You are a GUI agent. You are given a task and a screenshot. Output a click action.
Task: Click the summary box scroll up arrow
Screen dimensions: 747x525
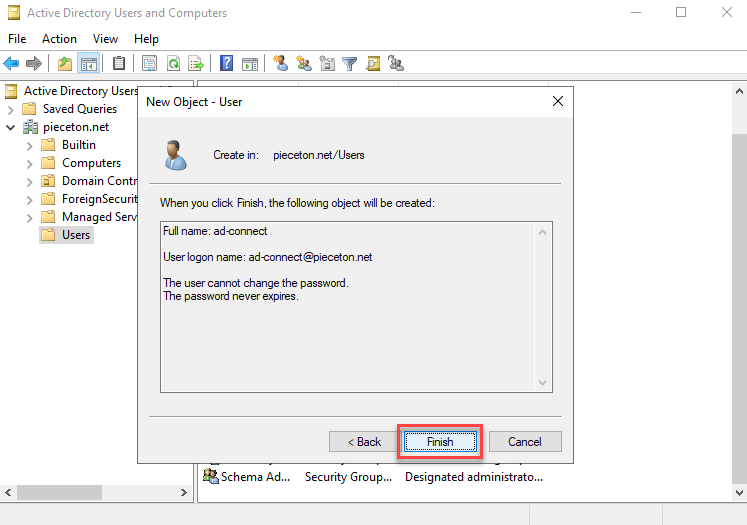point(542,232)
